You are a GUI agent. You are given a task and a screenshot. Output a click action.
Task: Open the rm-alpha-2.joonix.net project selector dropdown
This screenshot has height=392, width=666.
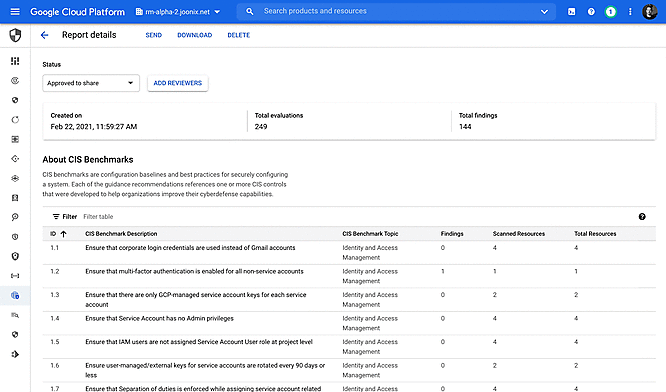click(178, 12)
